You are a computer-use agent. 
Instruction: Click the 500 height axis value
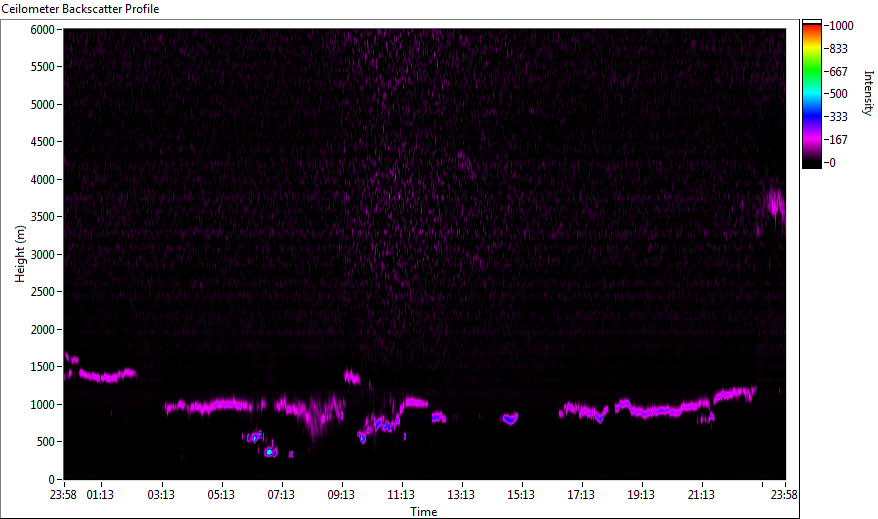[45, 442]
